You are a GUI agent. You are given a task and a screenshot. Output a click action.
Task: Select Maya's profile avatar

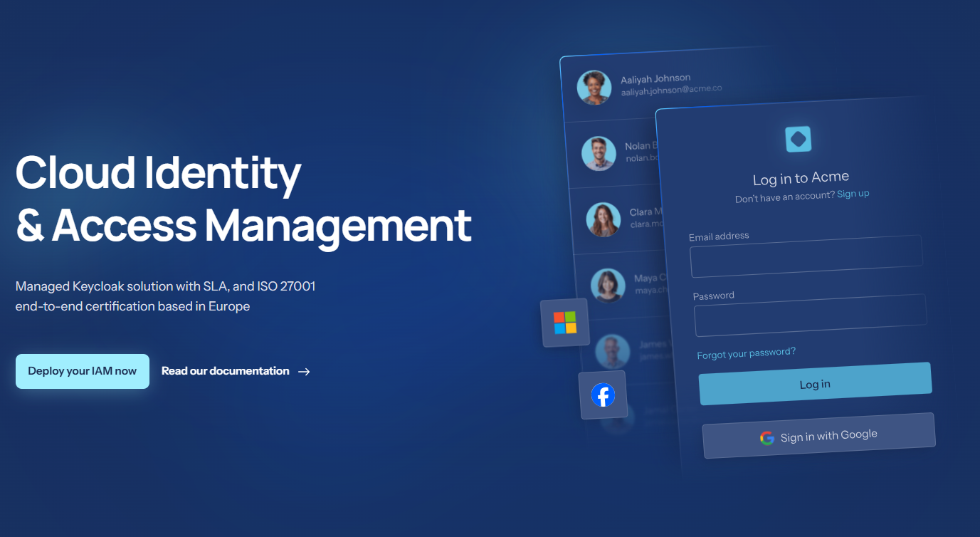608,285
